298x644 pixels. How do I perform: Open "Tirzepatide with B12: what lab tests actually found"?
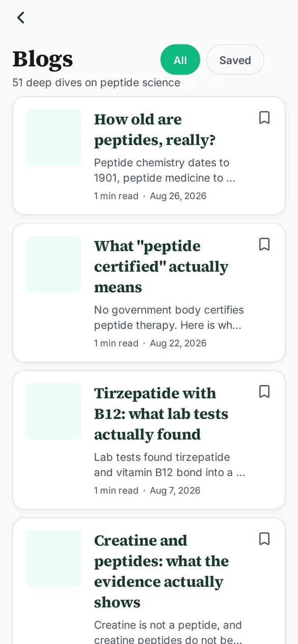coord(161,414)
